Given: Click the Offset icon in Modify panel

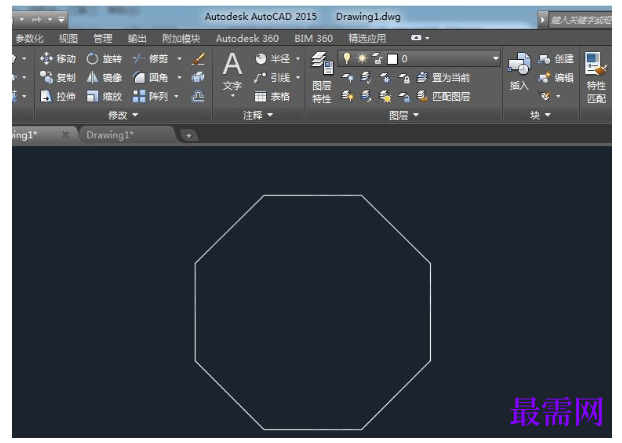Looking at the screenshot, I should (x=198, y=96).
